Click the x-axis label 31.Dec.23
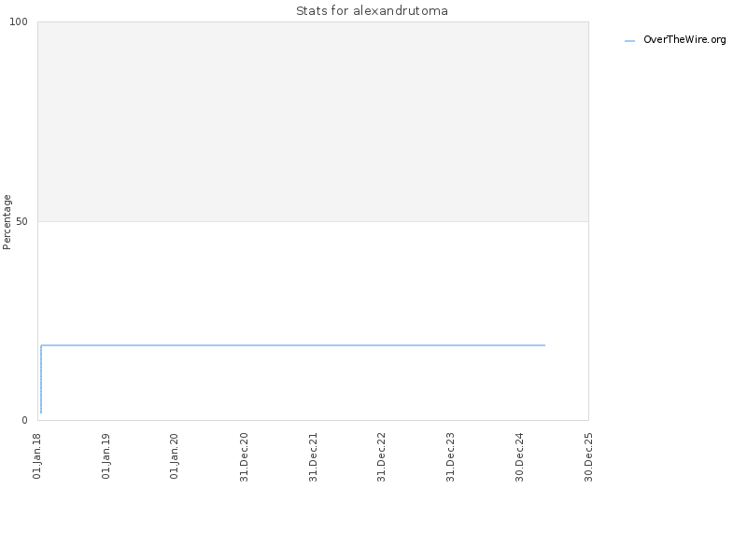747x560 pixels. [x=450, y=457]
